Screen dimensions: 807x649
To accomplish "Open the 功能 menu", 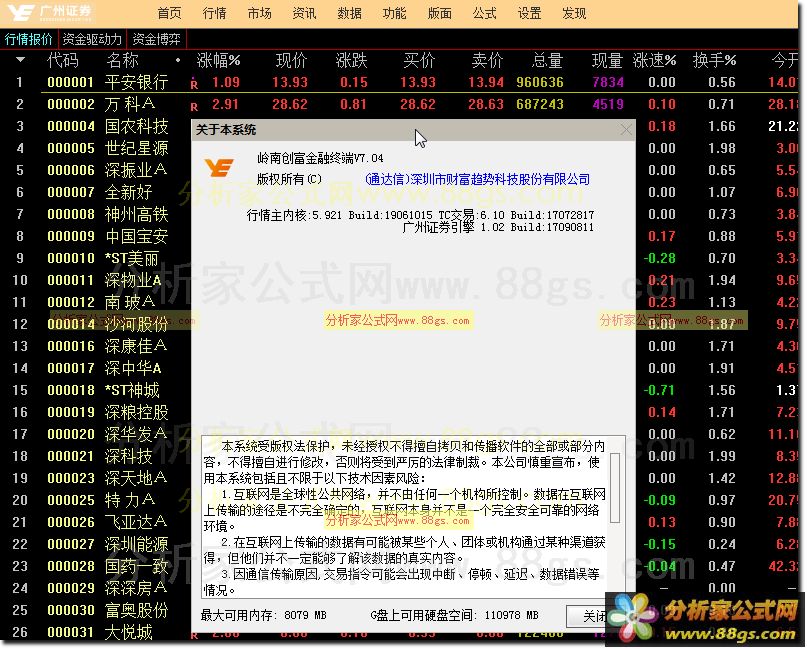I will (394, 13).
